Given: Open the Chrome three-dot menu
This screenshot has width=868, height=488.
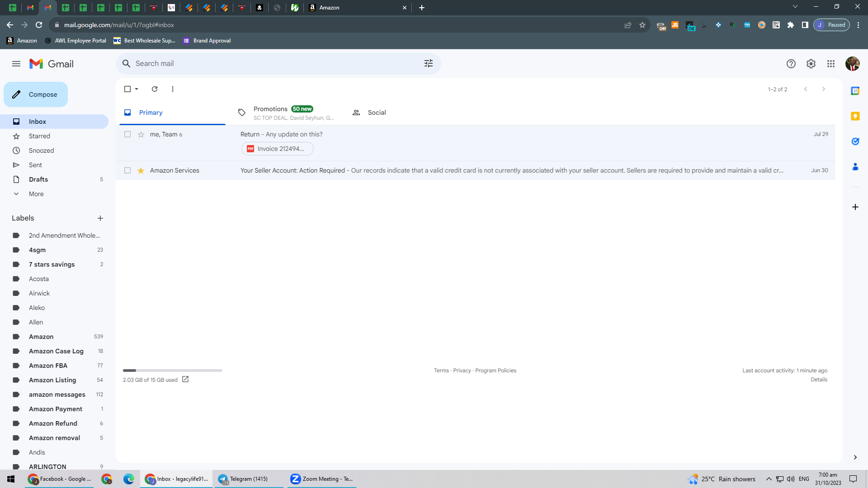Looking at the screenshot, I should 859,25.
